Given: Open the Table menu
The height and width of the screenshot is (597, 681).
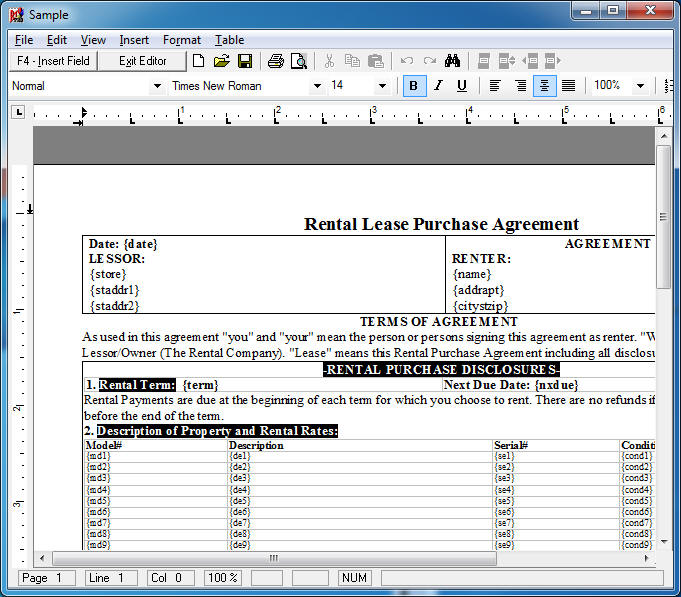Looking at the screenshot, I should point(229,40).
